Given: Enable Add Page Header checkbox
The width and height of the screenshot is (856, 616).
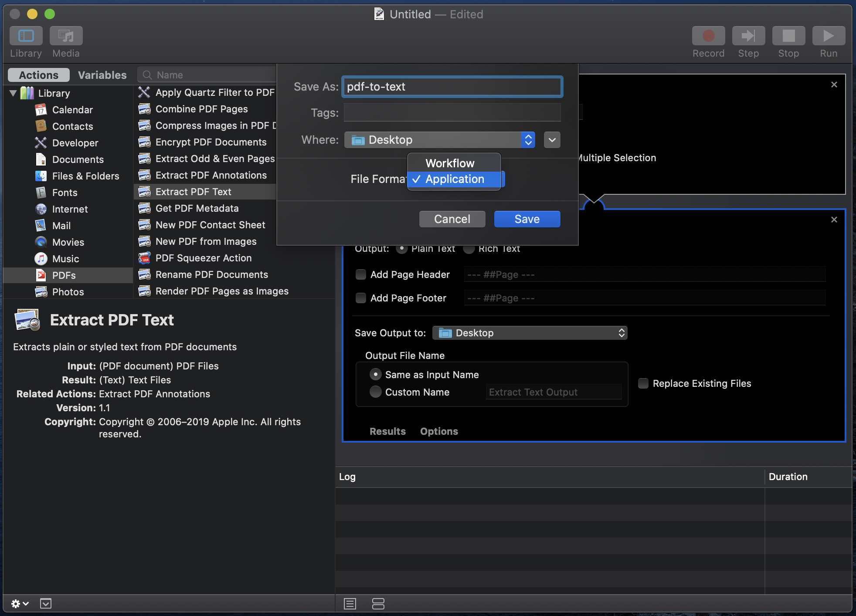Looking at the screenshot, I should click(361, 274).
